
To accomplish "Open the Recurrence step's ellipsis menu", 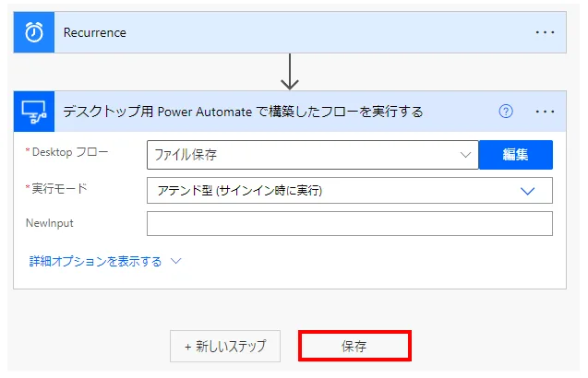I will 546,32.
